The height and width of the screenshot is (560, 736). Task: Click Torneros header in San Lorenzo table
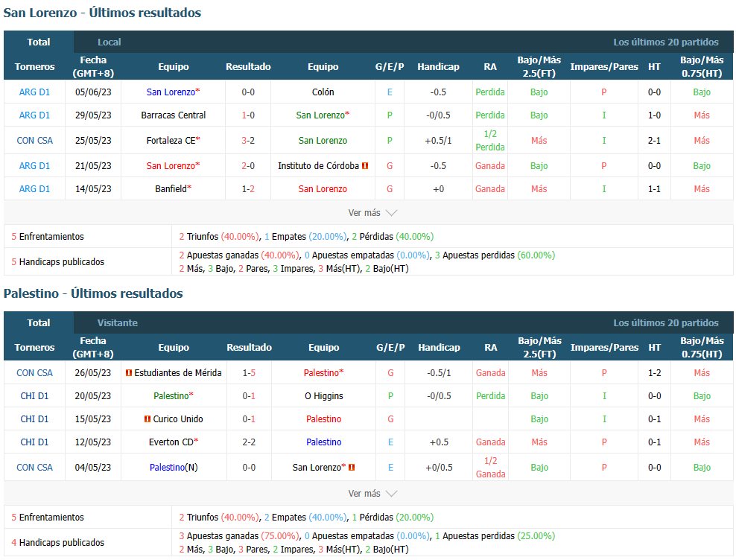34,67
